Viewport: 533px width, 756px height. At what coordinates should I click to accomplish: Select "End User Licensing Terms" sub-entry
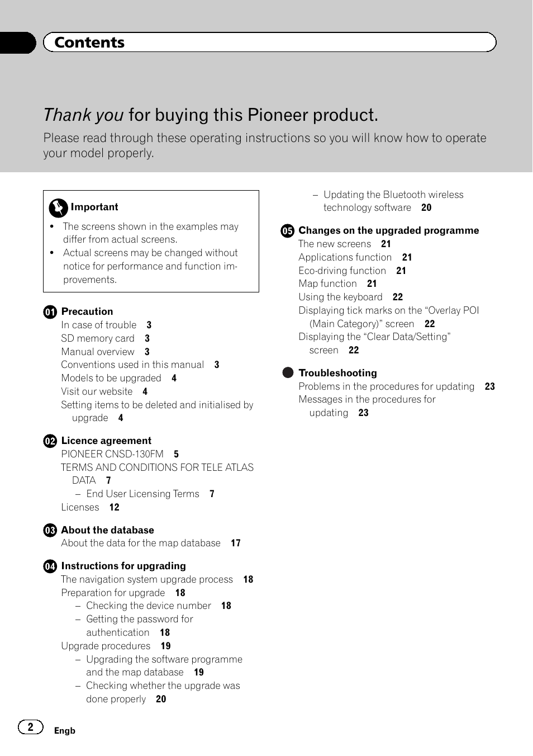pyautogui.click(x=142, y=494)
